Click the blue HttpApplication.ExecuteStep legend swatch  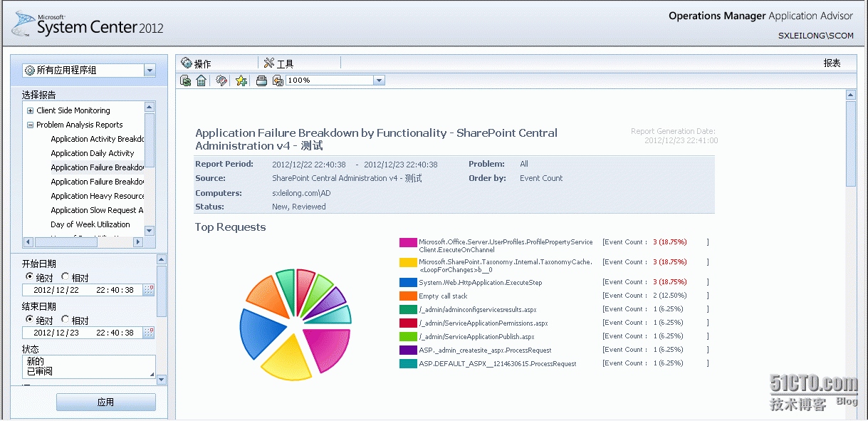click(408, 282)
